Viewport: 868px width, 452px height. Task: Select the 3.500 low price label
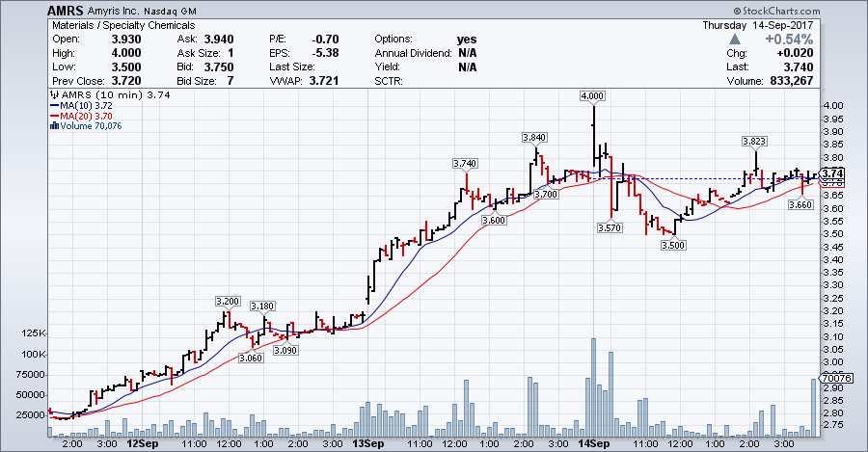[673, 246]
